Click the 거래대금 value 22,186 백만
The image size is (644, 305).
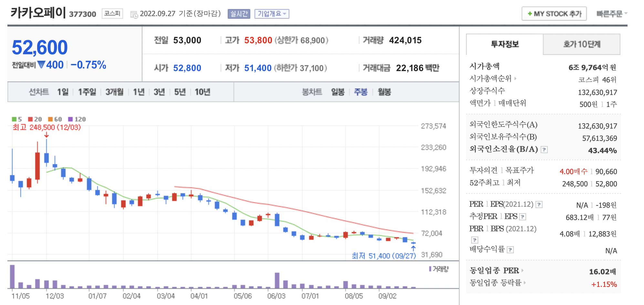418,68
